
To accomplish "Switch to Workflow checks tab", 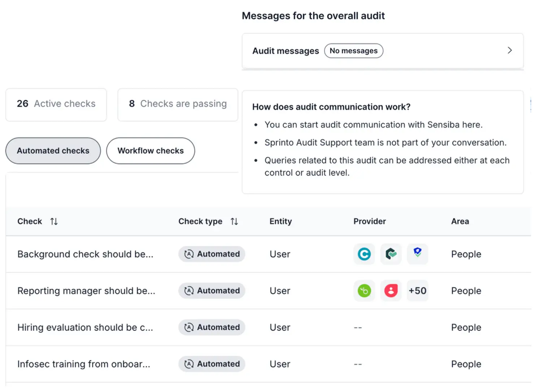I will pyautogui.click(x=150, y=151).
